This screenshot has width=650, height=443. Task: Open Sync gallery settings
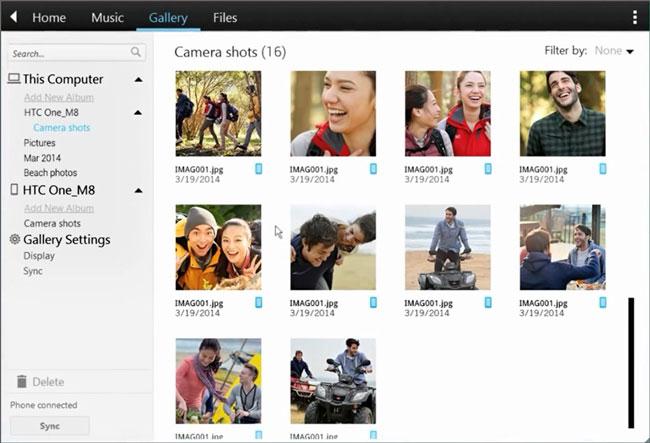(x=33, y=271)
